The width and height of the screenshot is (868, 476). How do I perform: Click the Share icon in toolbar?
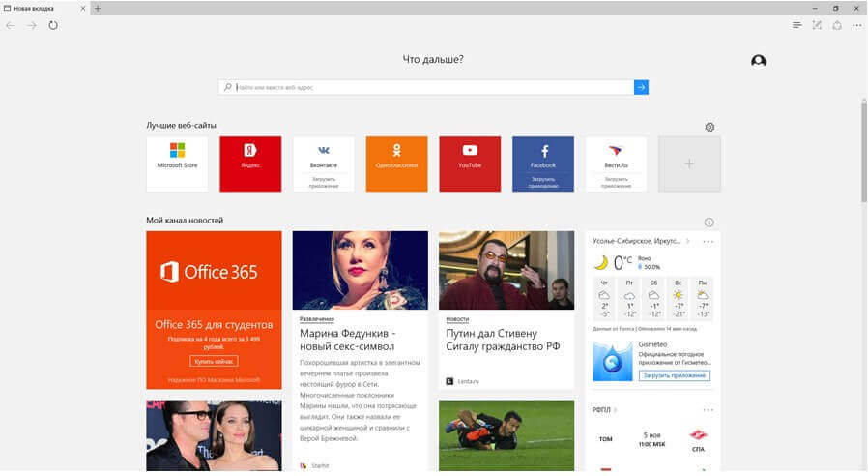(x=837, y=25)
